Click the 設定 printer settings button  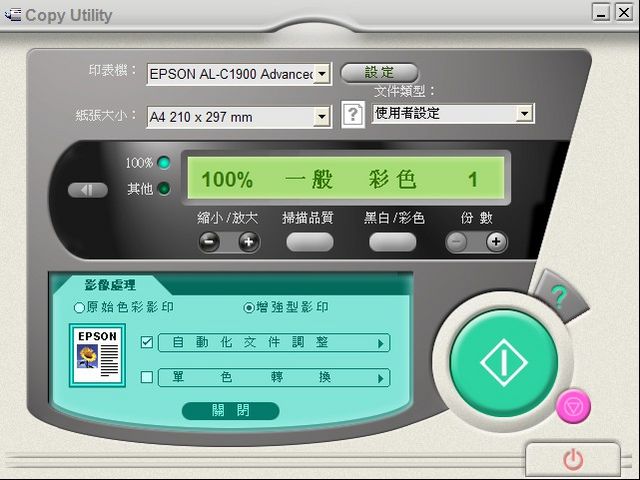point(379,73)
